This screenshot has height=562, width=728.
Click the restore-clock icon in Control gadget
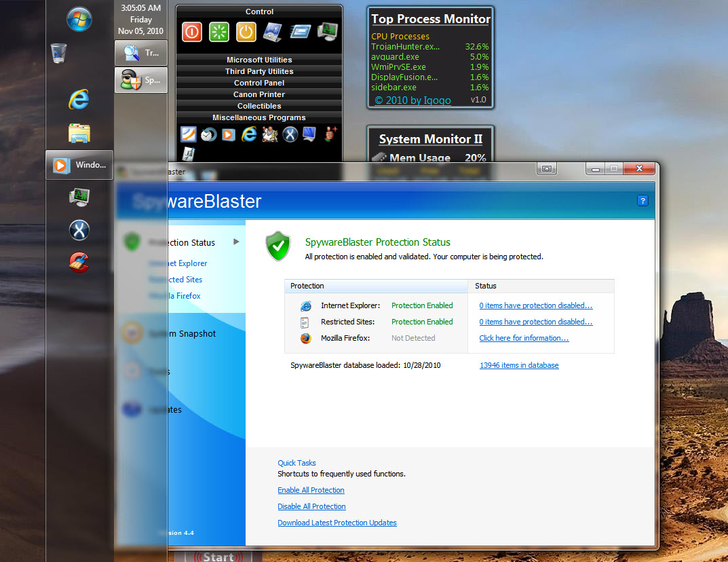point(209,134)
